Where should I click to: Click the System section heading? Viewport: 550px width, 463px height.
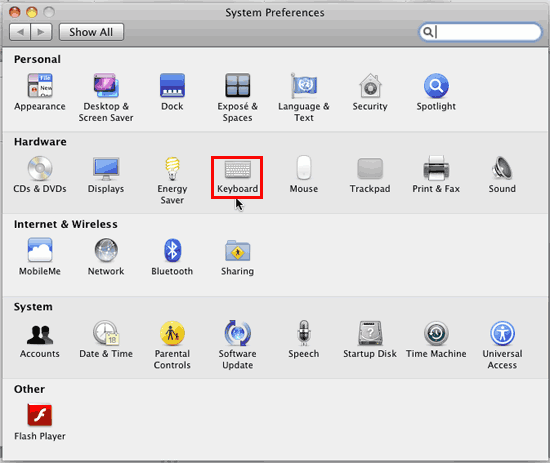point(33,307)
